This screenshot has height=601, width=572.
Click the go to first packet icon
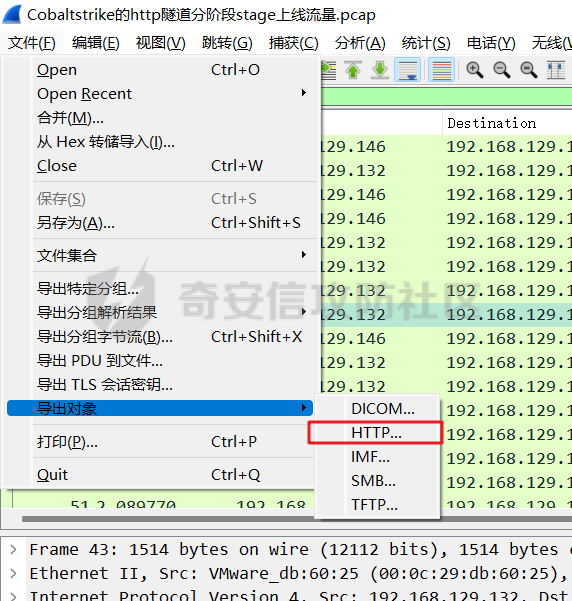click(x=353, y=70)
